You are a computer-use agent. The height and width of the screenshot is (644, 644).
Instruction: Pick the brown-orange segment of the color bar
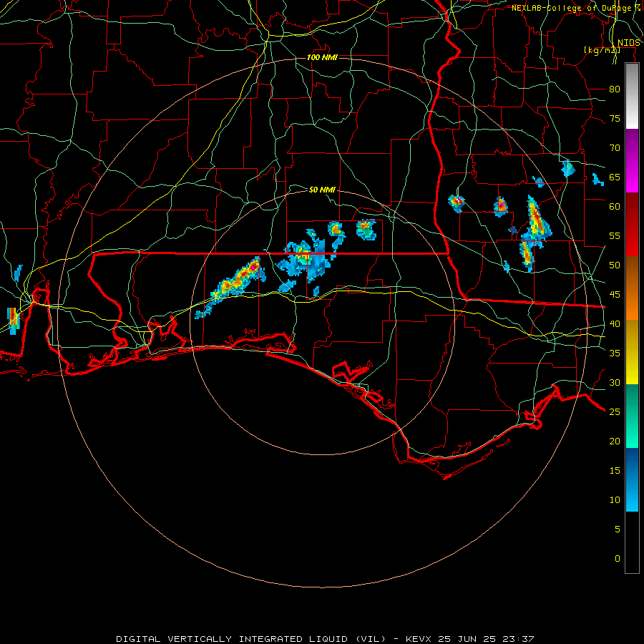click(632, 288)
